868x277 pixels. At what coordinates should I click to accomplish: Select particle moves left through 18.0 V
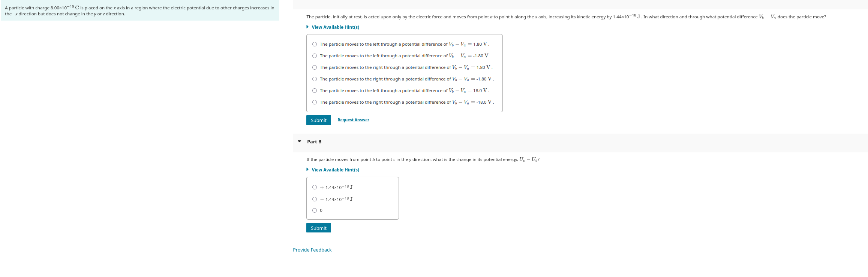point(314,90)
